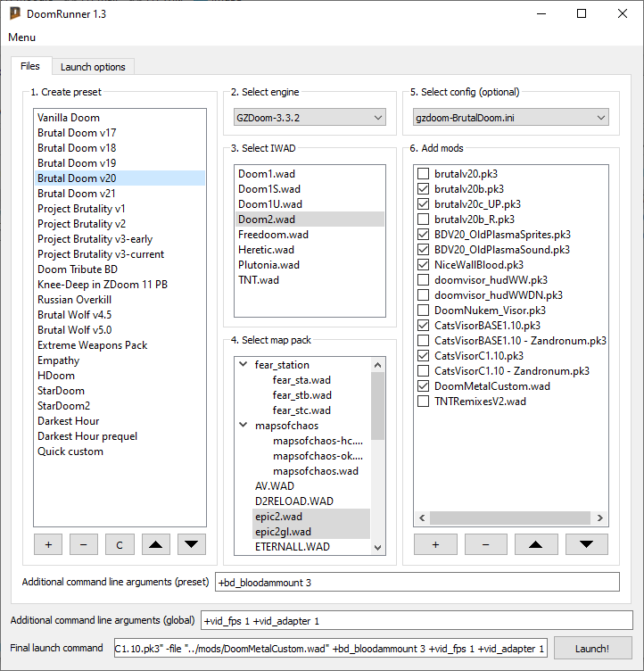644x671 pixels.
Task: Enable DoomNukem_Visor.pk3 mod
Action: click(423, 311)
